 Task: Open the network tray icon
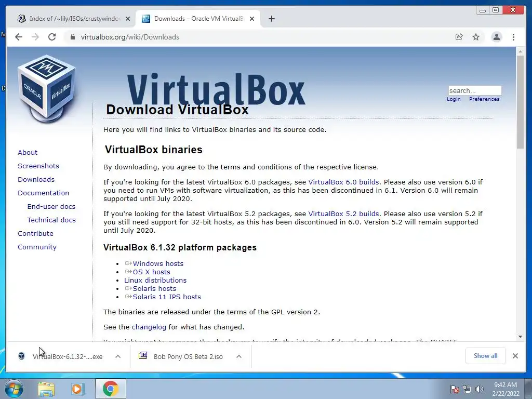point(467,389)
